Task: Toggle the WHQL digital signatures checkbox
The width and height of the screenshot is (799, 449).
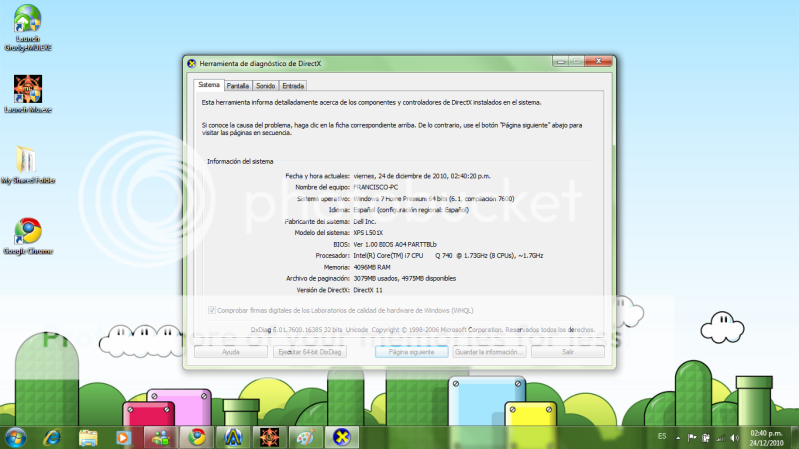Action: [211, 310]
